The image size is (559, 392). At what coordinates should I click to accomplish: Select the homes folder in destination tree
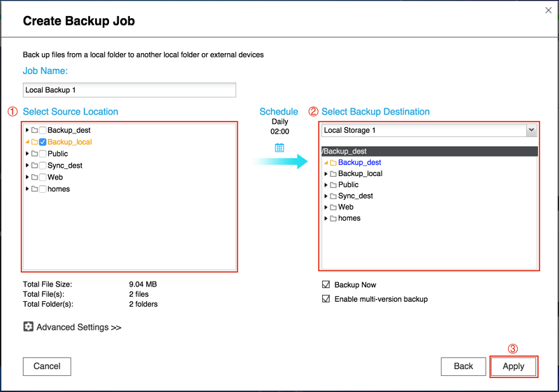pyautogui.click(x=349, y=218)
